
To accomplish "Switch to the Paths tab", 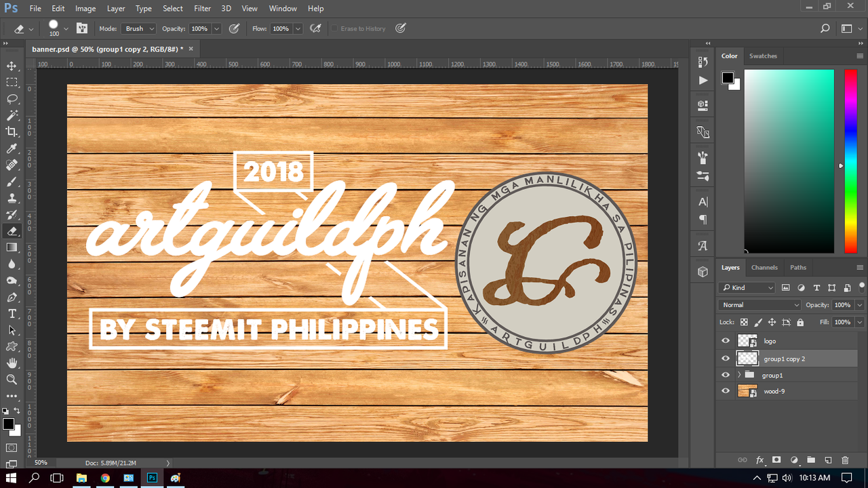I will (x=798, y=267).
